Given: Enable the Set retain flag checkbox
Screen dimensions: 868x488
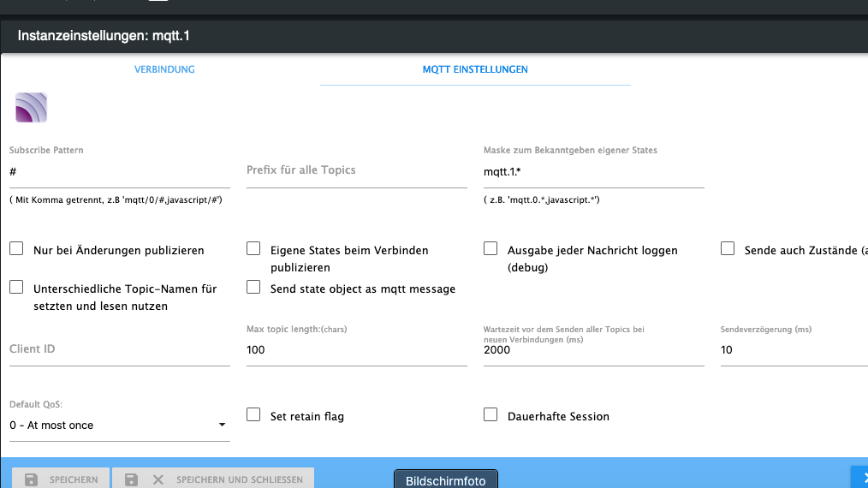Looking at the screenshot, I should point(253,415).
